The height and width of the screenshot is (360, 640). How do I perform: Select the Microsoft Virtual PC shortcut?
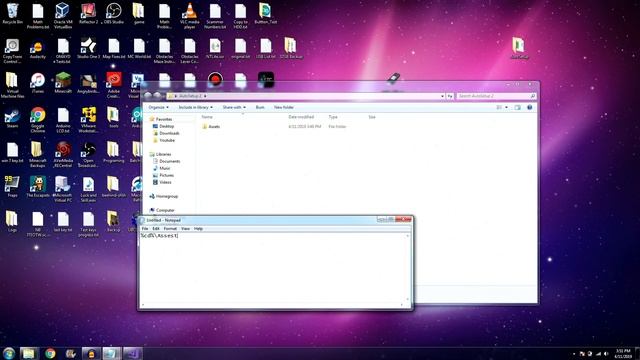click(x=63, y=189)
